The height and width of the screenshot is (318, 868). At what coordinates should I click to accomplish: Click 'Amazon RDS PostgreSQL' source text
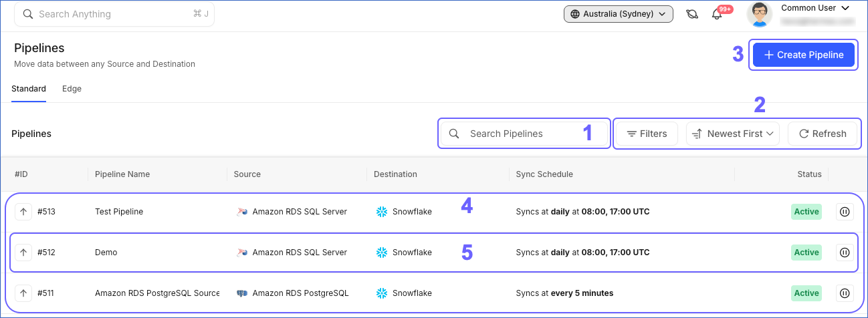click(x=301, y=293)
